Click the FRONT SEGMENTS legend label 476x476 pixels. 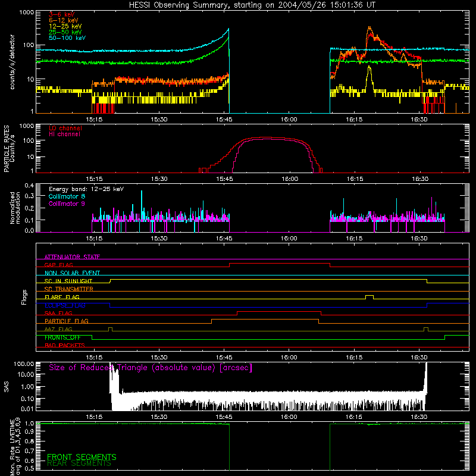(x=82, y=457)
